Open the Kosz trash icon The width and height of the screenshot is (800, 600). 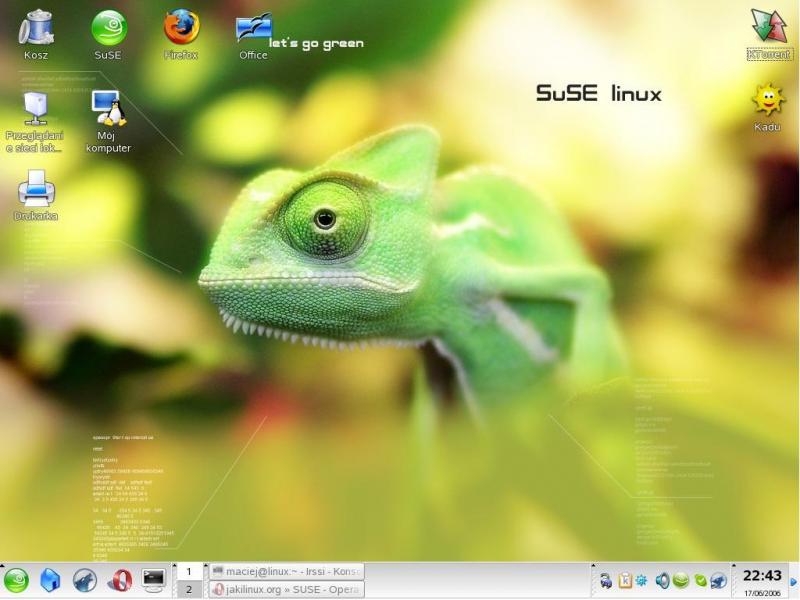pos(37,25)
